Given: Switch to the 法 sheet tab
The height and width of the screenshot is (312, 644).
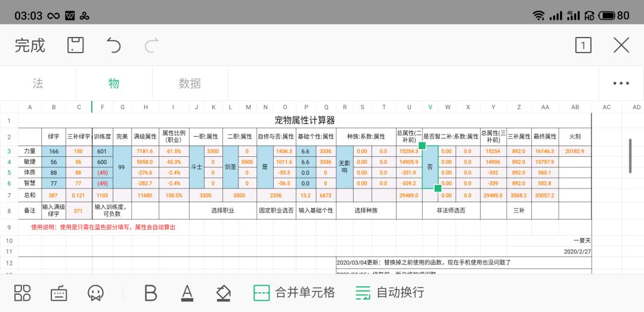Looking at the screenshot, I should tap(38, 84).
